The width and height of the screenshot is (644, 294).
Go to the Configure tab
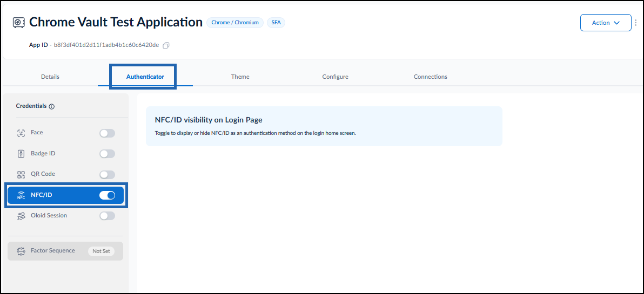click(335, 77)
